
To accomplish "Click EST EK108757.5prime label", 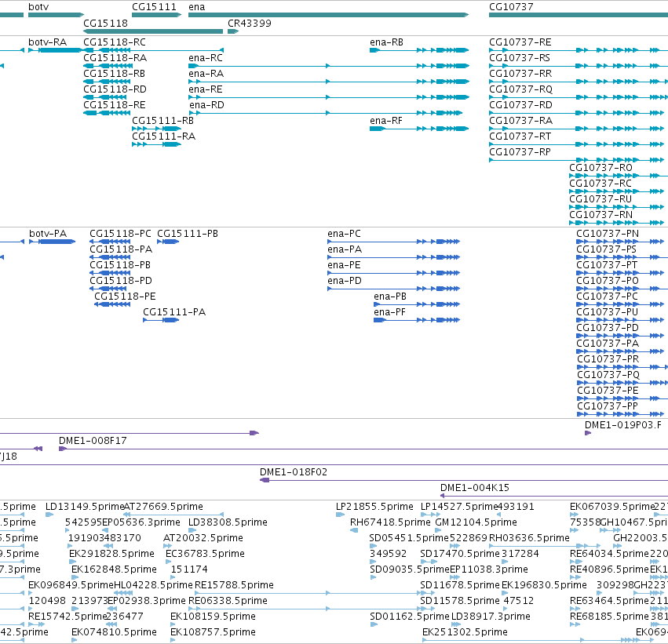I will point(213,632).
